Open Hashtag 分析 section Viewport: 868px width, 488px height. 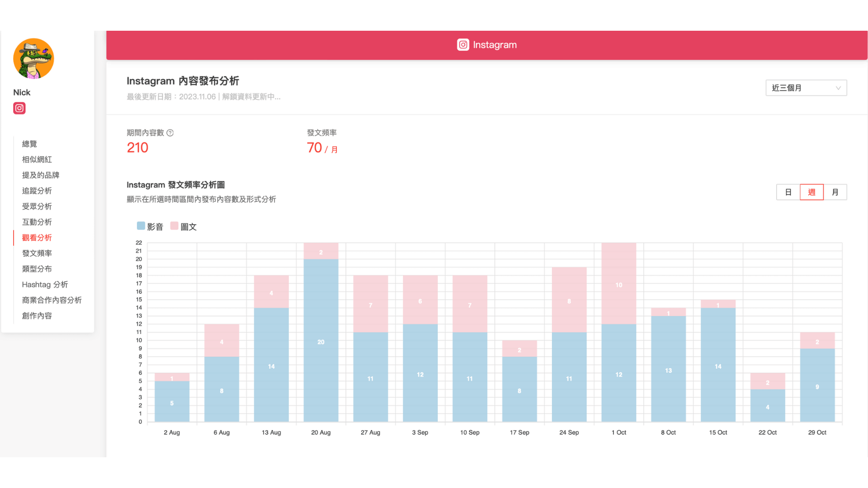tap(45, 285)
